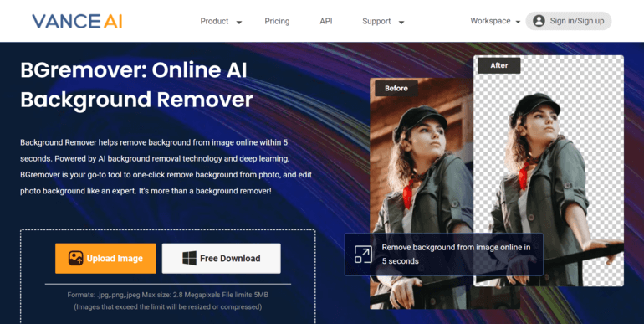Expand the Product dropdown arrow

(x=239, y=23)
